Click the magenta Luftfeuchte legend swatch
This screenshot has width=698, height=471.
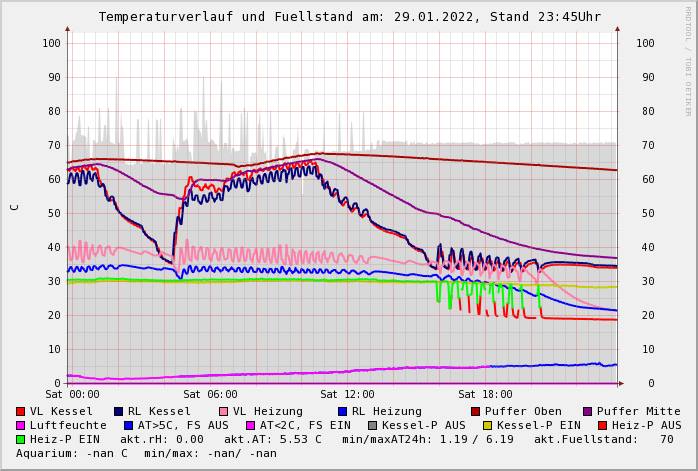[x=21, y=426]
